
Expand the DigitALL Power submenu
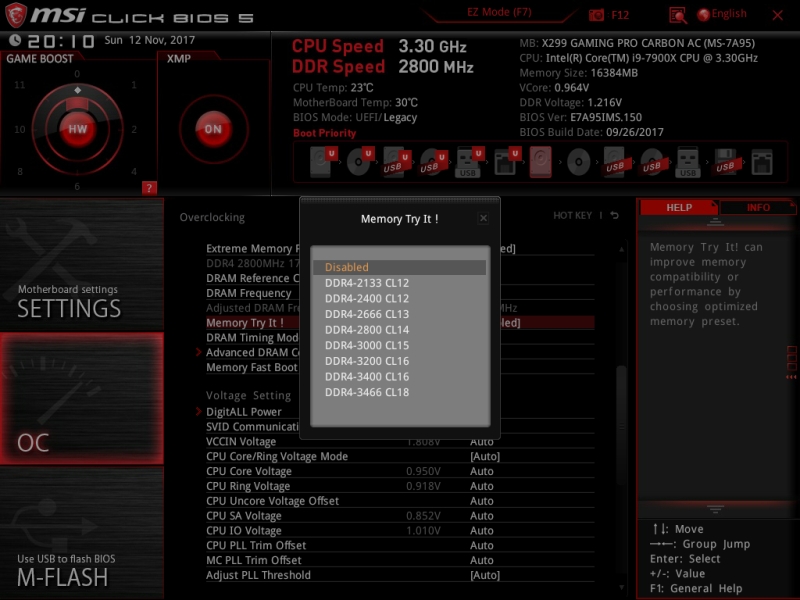pos(243,412)
